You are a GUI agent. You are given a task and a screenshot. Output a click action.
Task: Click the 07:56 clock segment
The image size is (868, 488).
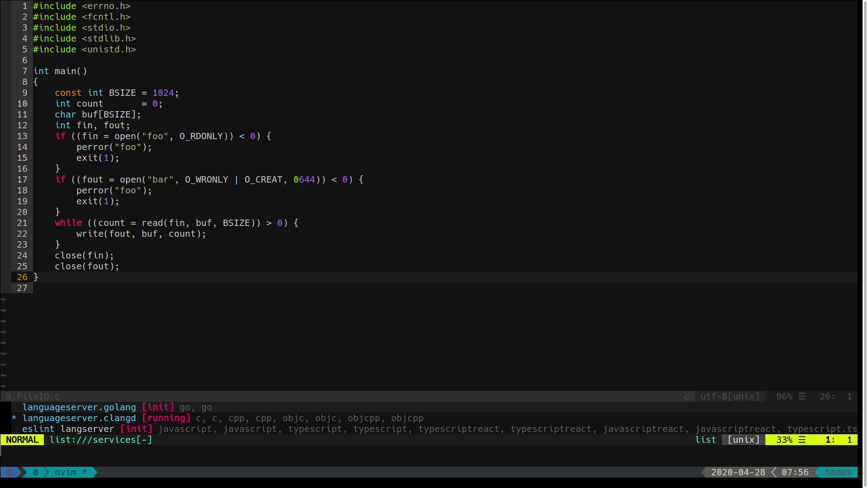795,472
